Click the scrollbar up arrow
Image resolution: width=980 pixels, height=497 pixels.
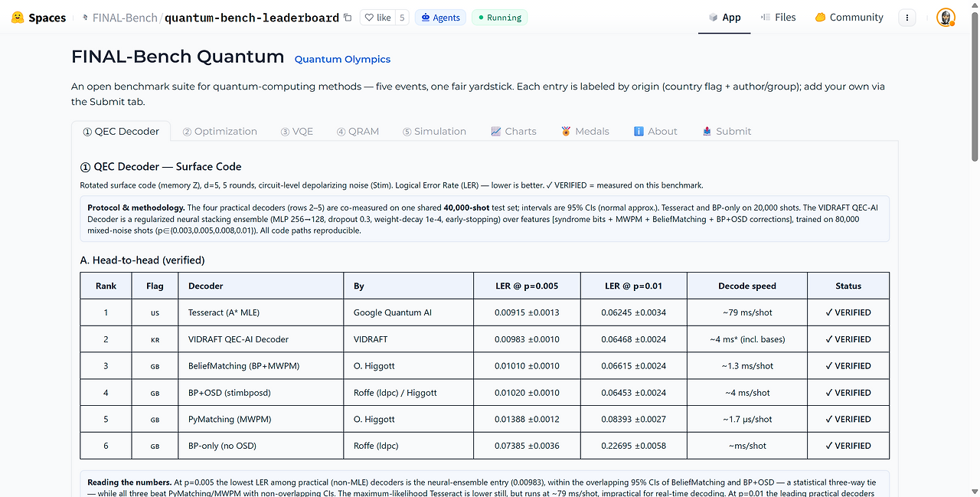975,5
